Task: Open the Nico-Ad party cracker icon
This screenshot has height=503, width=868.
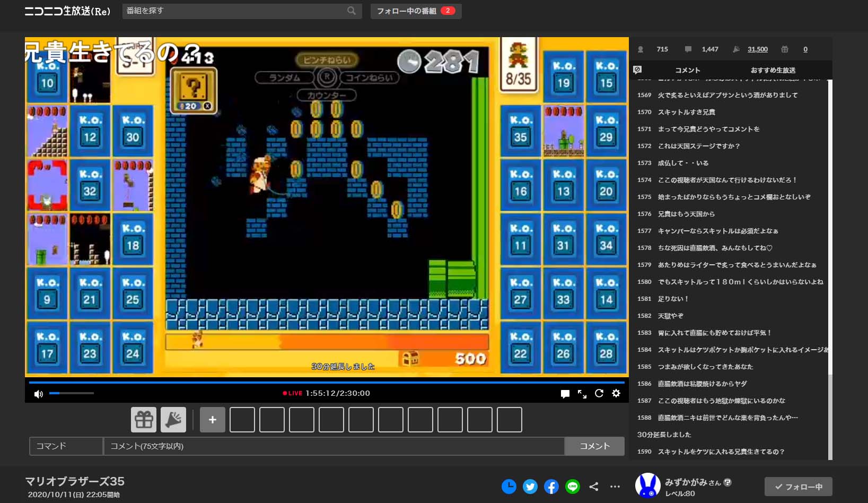Action: [x=173, y=420]
